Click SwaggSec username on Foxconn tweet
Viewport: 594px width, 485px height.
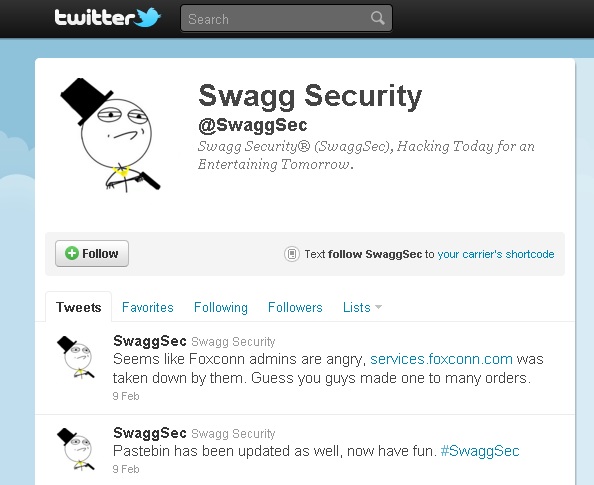click(x=150, y=341)
